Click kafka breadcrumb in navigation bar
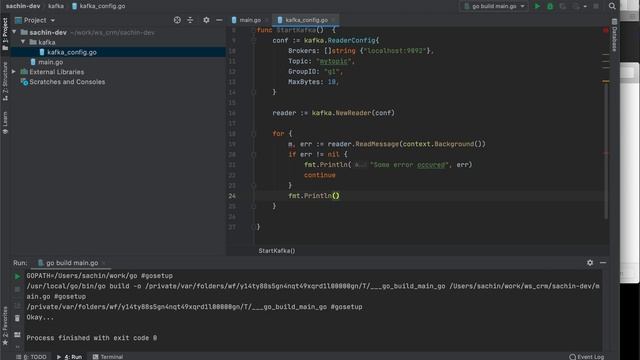Image resolution: width=640 pixels, height=360 pixels. point(56,6)
